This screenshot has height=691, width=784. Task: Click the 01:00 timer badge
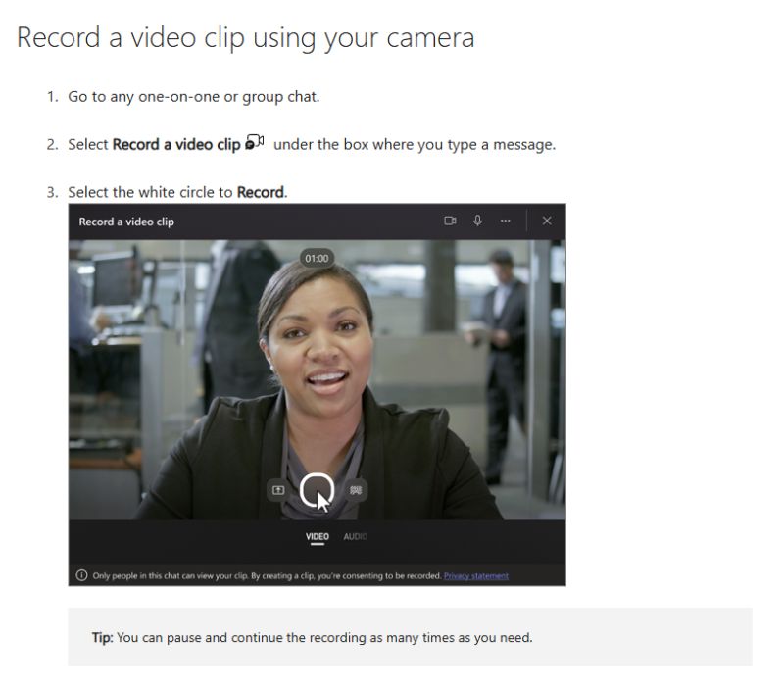pyautogui.click(x=317, y=258)
